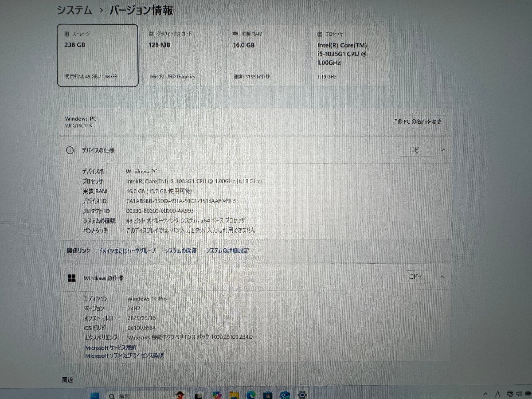
Task: Click the Windows logo beside Windows の仕様
Action: coord(71,278)
